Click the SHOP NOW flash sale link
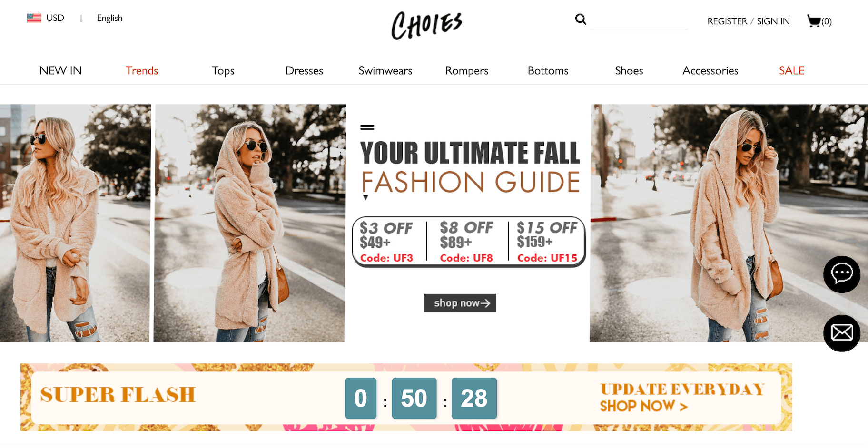 (643, 406)
